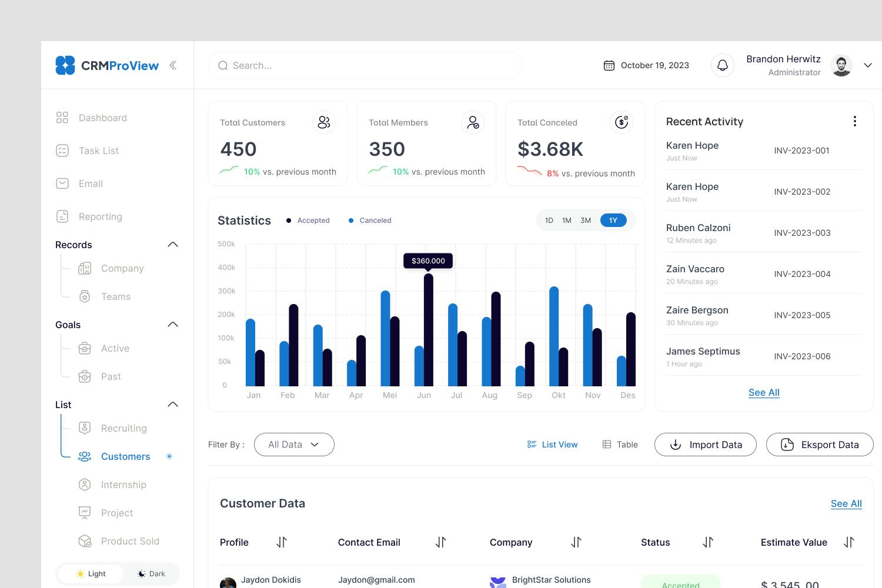Open Reporting in the sidebar
This screenshot has height=588, width=882.
[89, 216]
